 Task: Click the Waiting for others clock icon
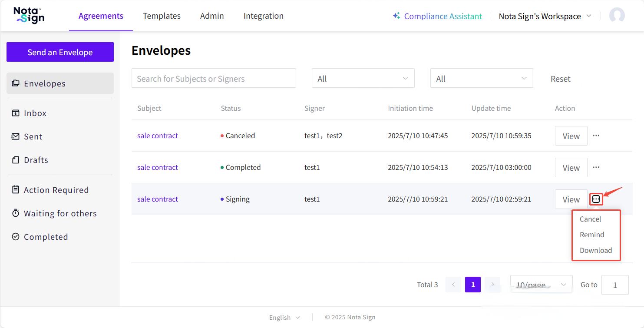pos(16,213)
